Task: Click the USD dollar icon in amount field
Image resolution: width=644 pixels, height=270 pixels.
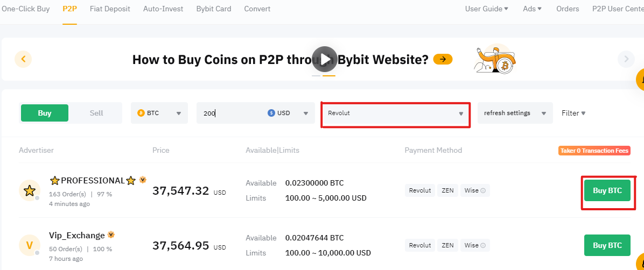Action: pos(271,113)
